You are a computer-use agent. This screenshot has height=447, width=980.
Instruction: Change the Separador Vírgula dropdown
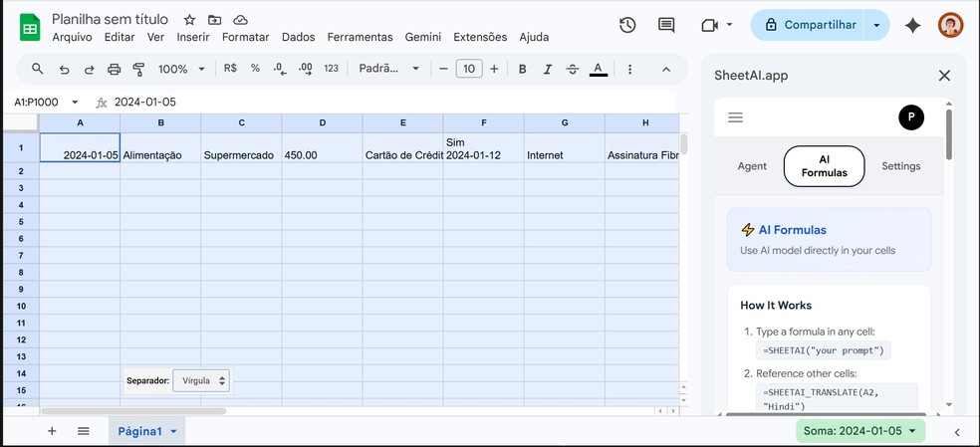(201, 380)
